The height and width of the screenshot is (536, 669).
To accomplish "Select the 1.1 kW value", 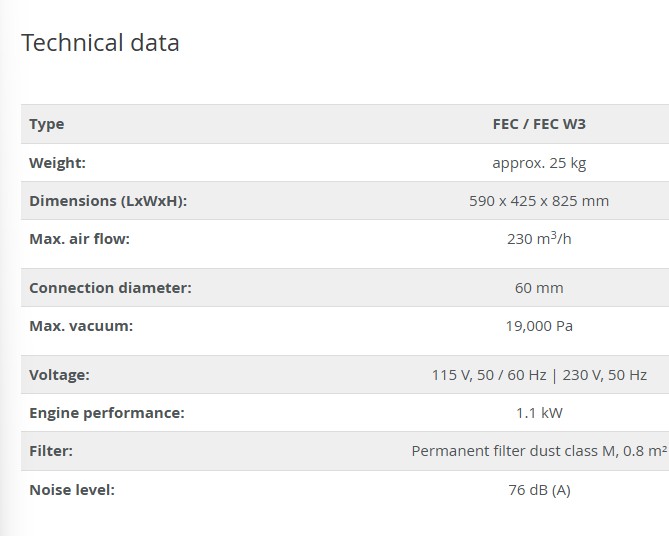I will point(539,412).
